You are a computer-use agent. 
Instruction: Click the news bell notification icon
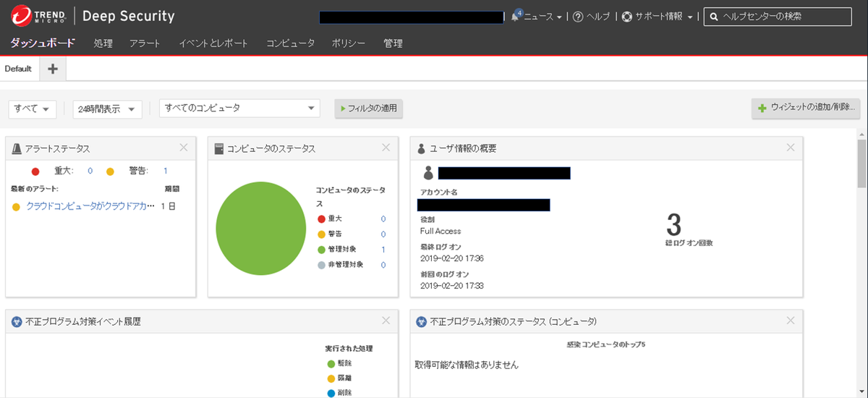click(x=516, y=16)
